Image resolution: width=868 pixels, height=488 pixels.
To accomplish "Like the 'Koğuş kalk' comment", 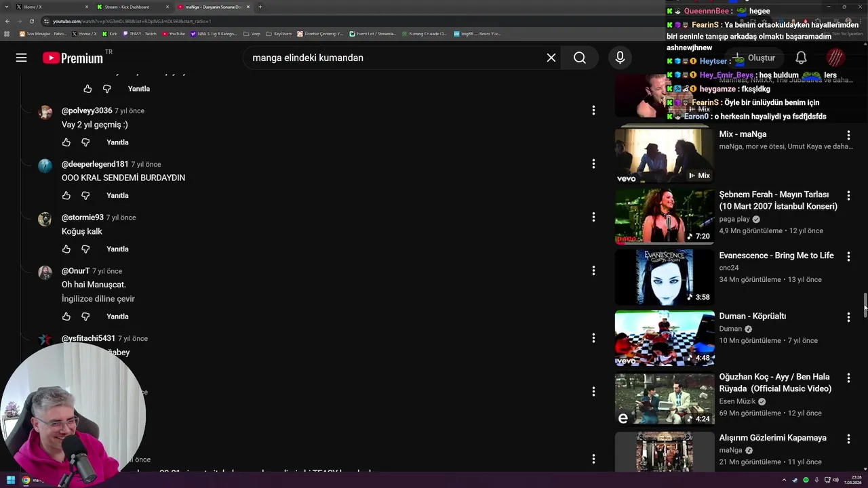I will (x=66, y=249).
